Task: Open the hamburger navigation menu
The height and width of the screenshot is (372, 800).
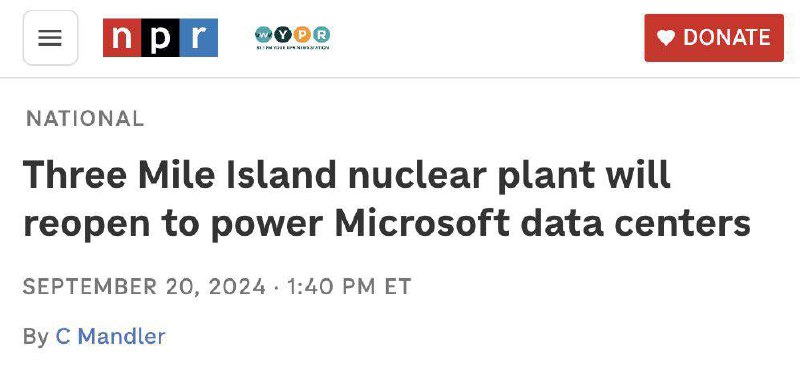Action: pos(51,38)
